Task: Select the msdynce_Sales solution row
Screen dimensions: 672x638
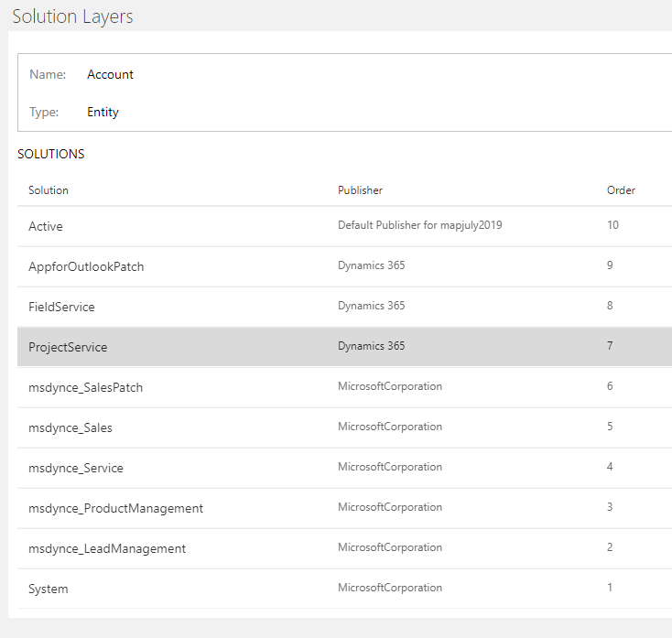Action: pos(344,427)
